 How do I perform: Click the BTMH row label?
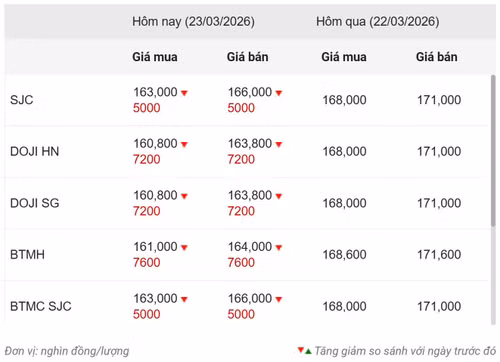click(27, 254)
